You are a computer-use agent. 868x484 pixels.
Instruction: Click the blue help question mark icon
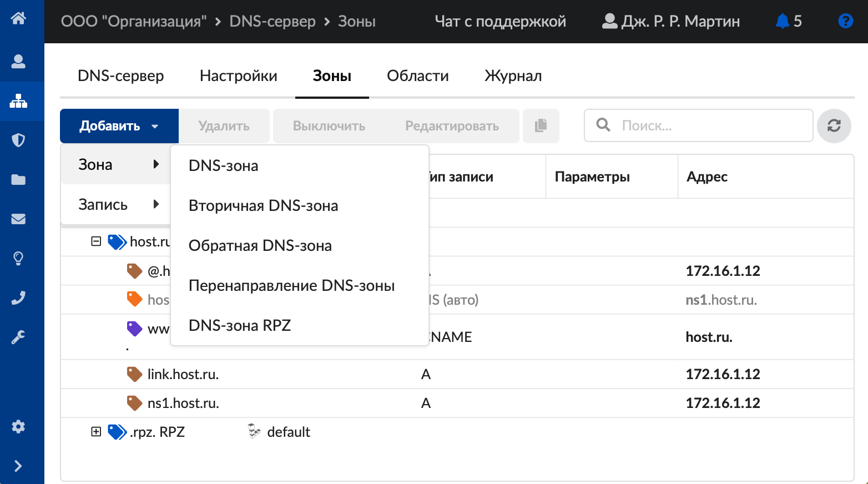pyautogui.click(x=845, y=21)
